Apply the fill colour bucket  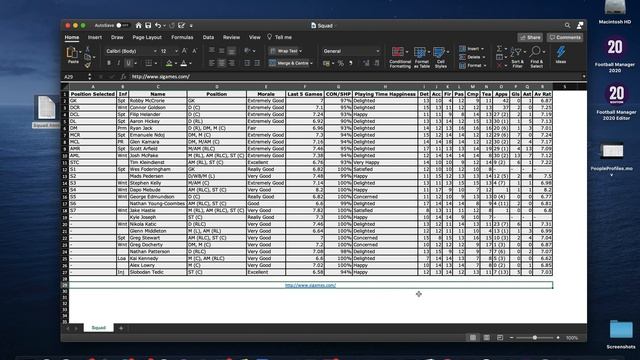click(169, 63)
